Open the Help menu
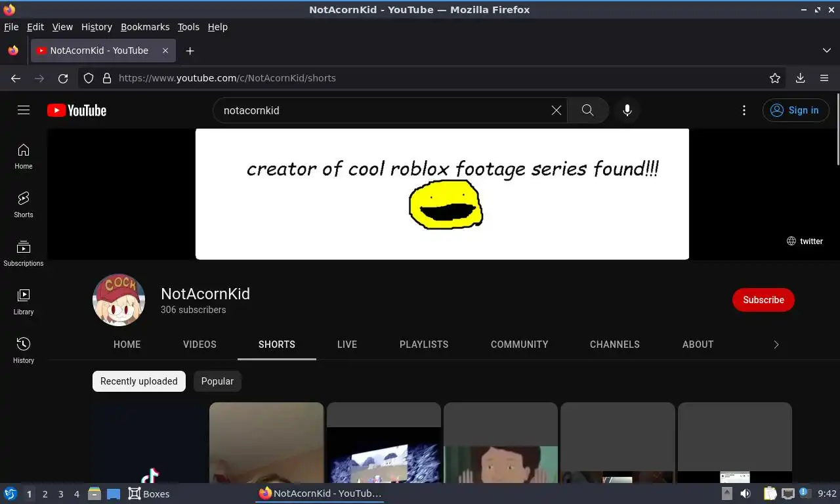840x504 pixels. click(218, 27)
